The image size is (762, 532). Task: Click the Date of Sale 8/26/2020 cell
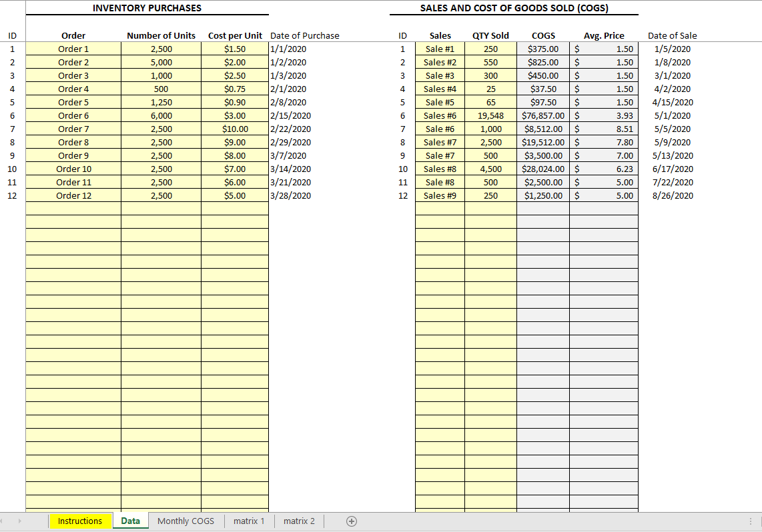(673, 195)
